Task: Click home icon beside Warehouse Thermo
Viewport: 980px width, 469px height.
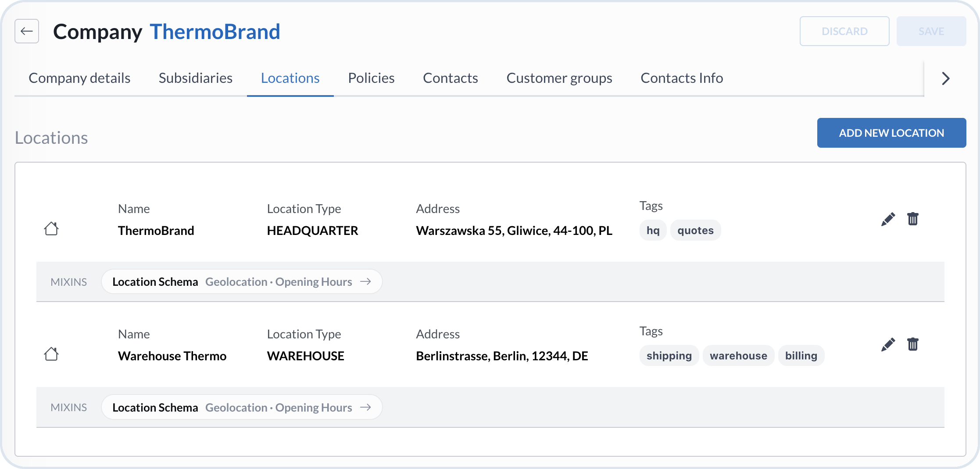Action: (x=51, y=354)
